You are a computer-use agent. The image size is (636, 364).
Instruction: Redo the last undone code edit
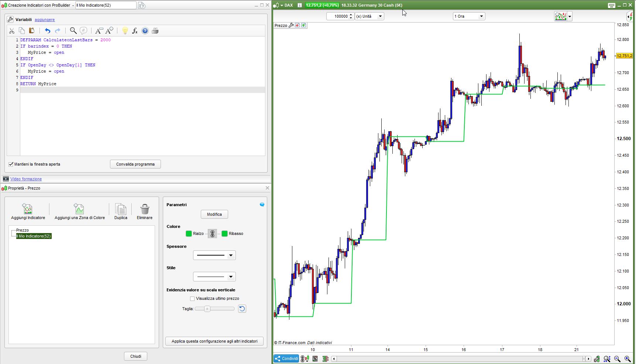pyautogui.click(x=58, y=31)
